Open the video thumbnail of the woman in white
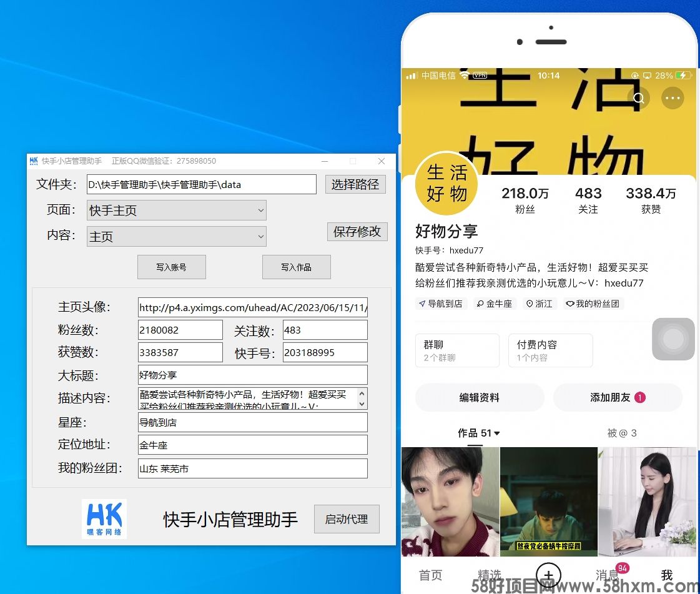The height and width of the screenshot is (594, 700). coord(648,502)
